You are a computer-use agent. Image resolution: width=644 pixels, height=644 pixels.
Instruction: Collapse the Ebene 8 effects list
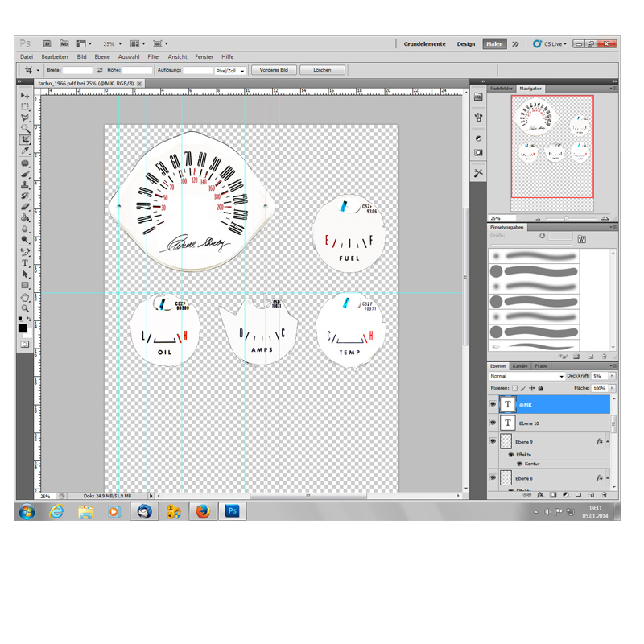608,478
